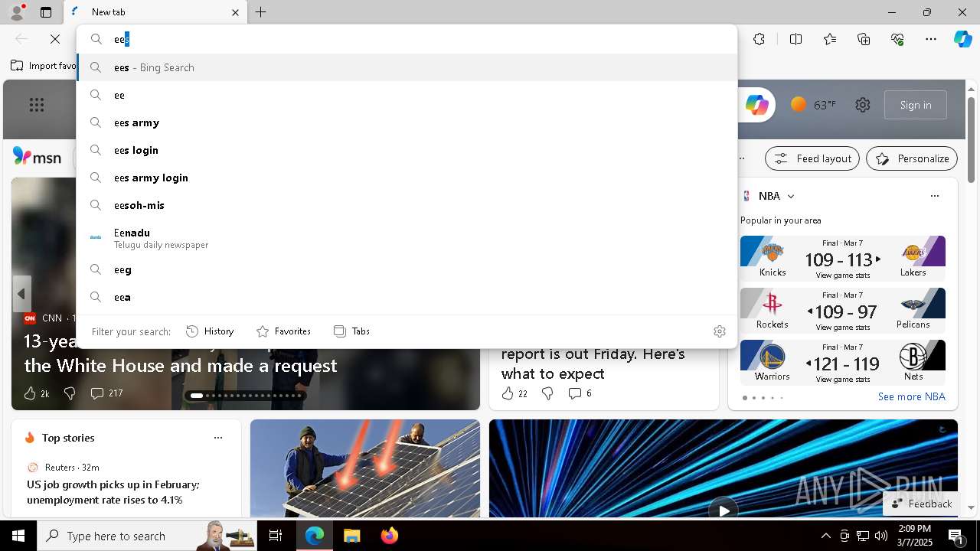Open Import favorites bookmark item
The width and height of the screenshot is (980, 551).
pyautogui.click(x=43, y=66)
